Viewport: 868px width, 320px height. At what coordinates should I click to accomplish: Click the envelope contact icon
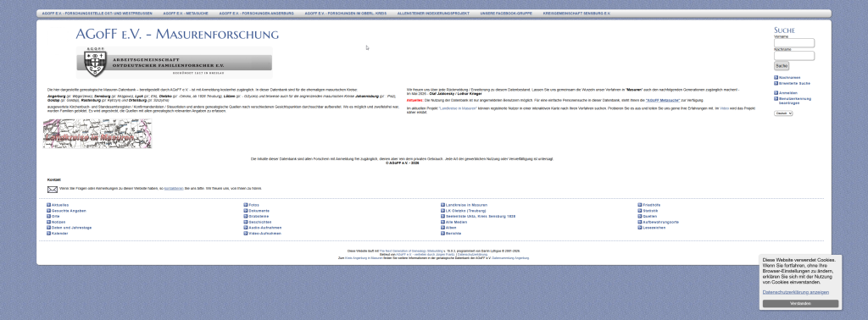click(x=52, y=190)
